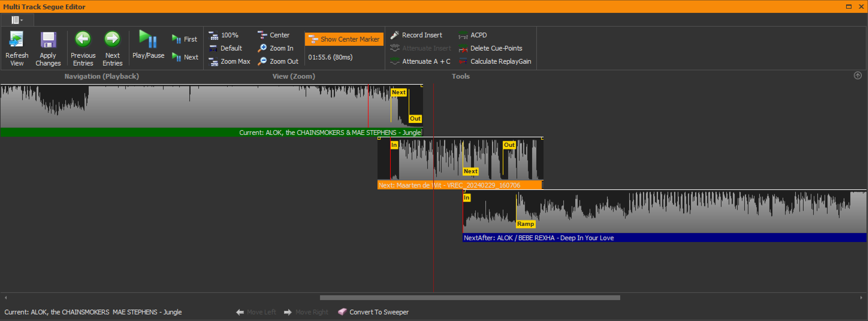Select Zoom Max view option
The image size is (868, 321).
[x=229, y=61]
